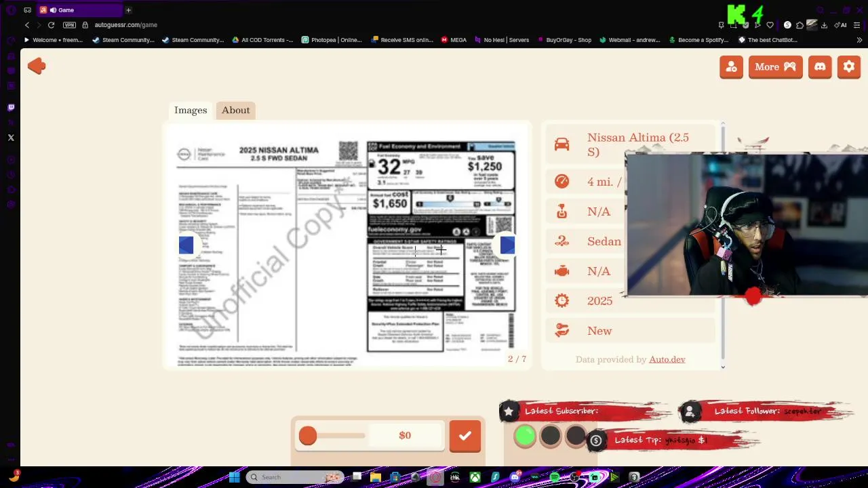Open File Explorer from the taskbar
Viewport: 868px width, 488px height.
[375, 477]
